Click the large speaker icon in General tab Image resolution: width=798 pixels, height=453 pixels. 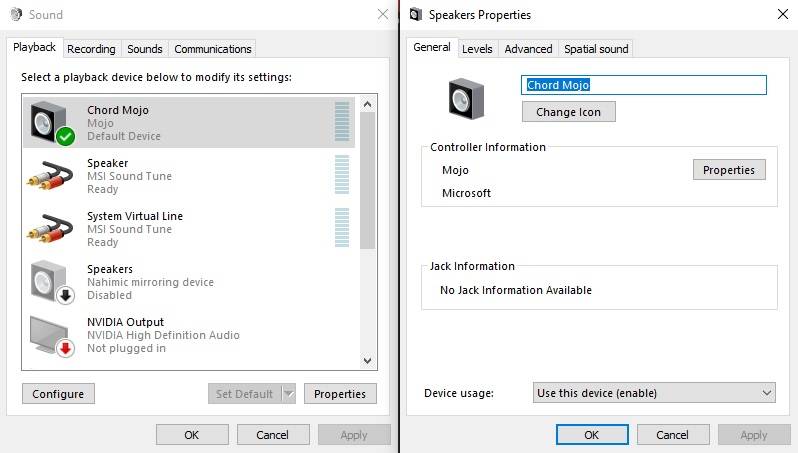[x=466, y=99]
